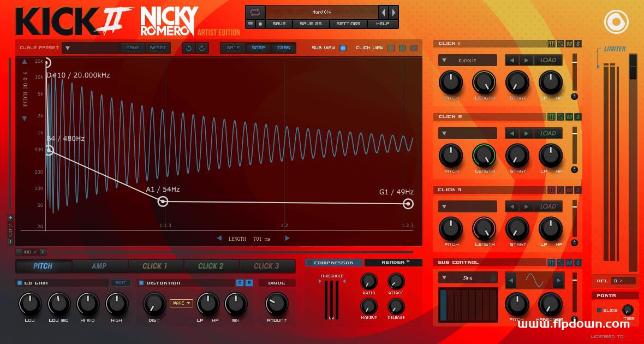Expand the distortion Wave type dropdown

click(181, 303)
